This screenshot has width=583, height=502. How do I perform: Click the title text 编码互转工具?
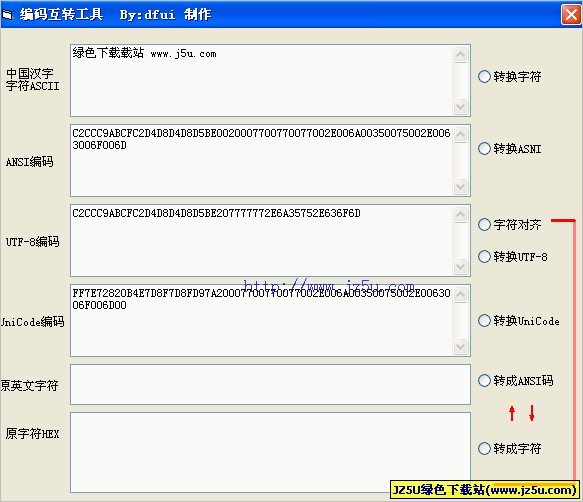tap(62, 15)
